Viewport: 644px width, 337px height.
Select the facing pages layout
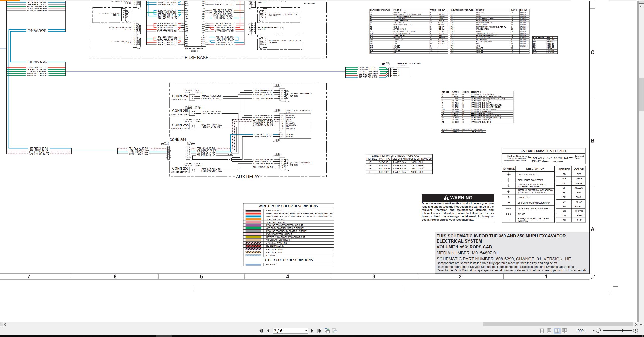[557, 331]
